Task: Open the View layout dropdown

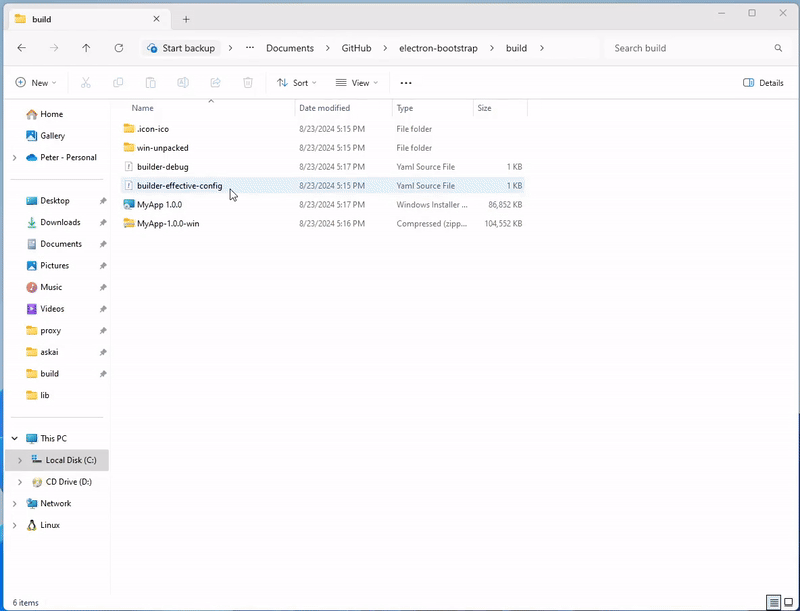Action: tap(357, 83)
